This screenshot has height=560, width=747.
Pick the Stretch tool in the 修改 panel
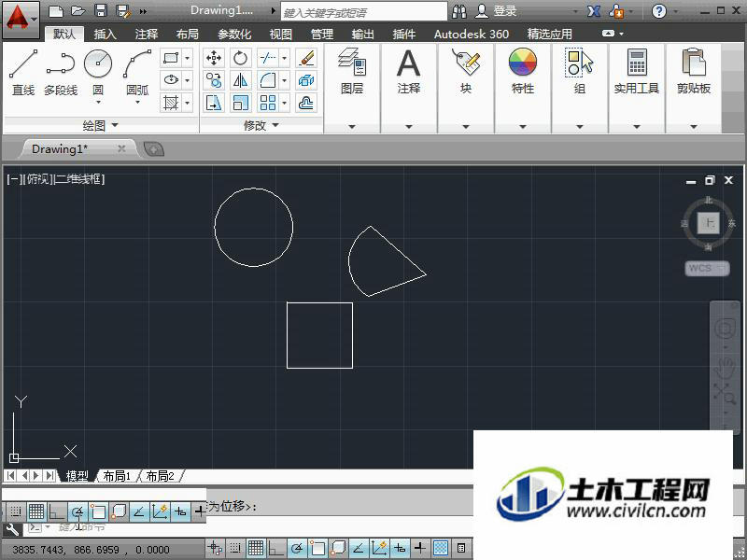pyautogui.click(x=214, y=103)
